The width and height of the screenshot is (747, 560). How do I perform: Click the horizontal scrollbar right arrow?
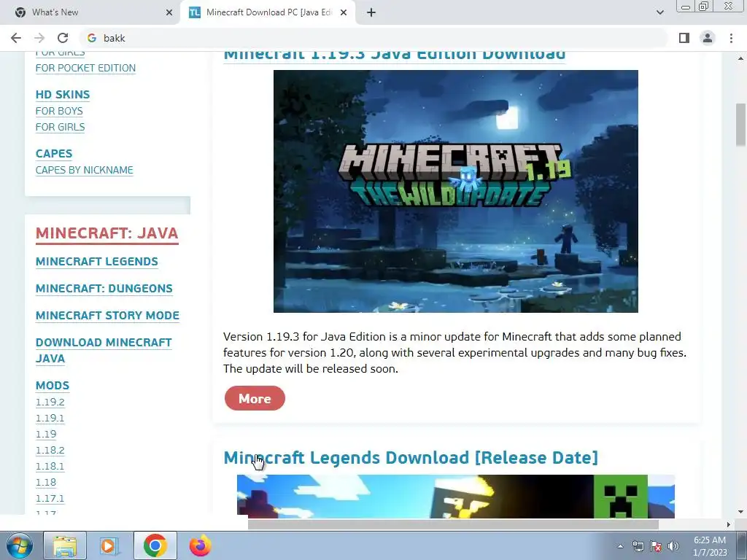[728, 524]
